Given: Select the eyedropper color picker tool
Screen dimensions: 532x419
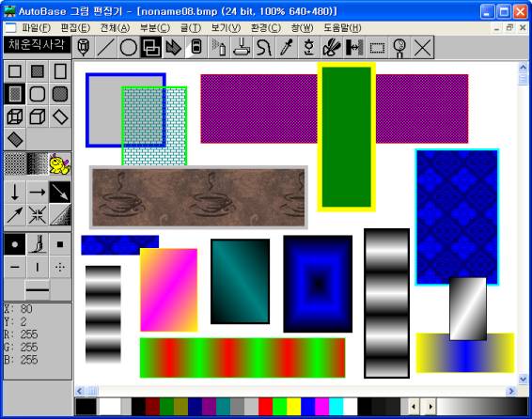Looking at the screenshot, I should [x=287, y=48].
